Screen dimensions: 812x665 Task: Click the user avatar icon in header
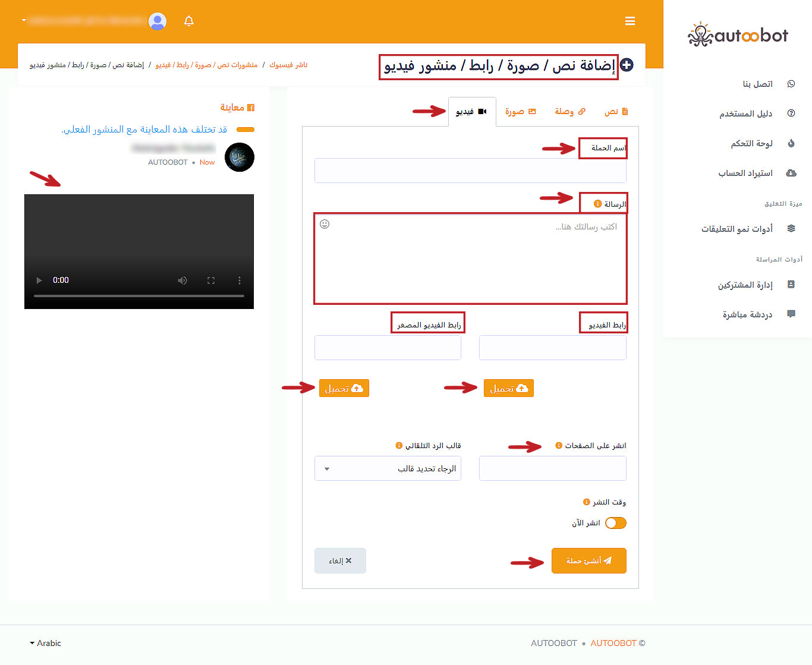click(x=158, y=21)
